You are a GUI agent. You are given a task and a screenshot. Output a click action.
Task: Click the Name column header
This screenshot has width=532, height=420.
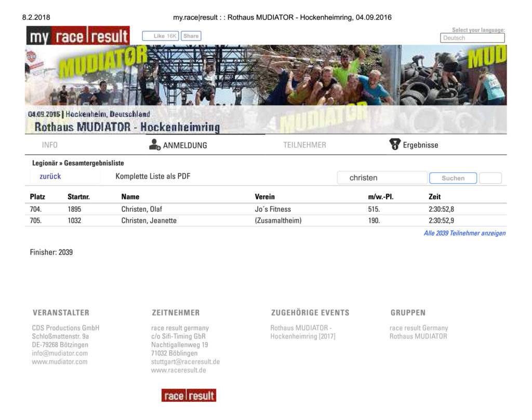click(x=130, y=197)
